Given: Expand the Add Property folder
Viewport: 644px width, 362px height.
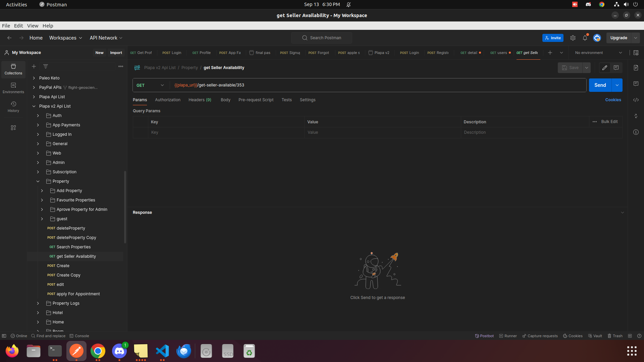Looking at the screenshot, I should [x=42, y=191].
